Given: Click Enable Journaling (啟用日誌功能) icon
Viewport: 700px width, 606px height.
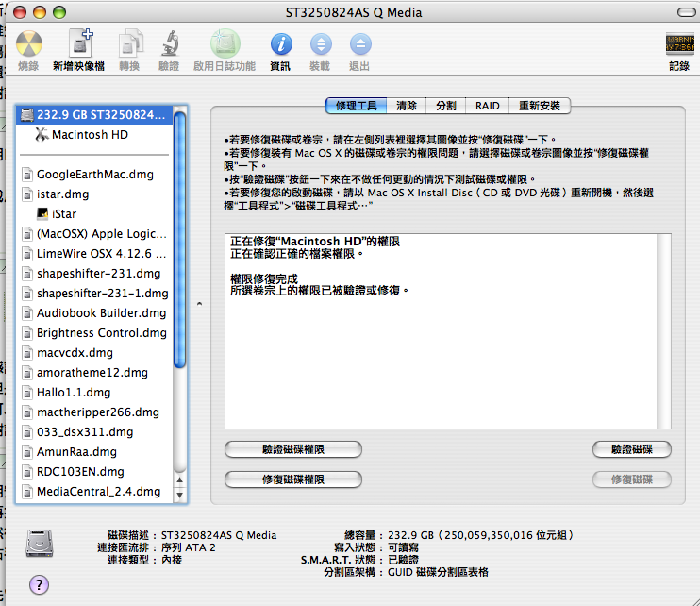Looking at the screenshot, I should click(x=225, y=43).
